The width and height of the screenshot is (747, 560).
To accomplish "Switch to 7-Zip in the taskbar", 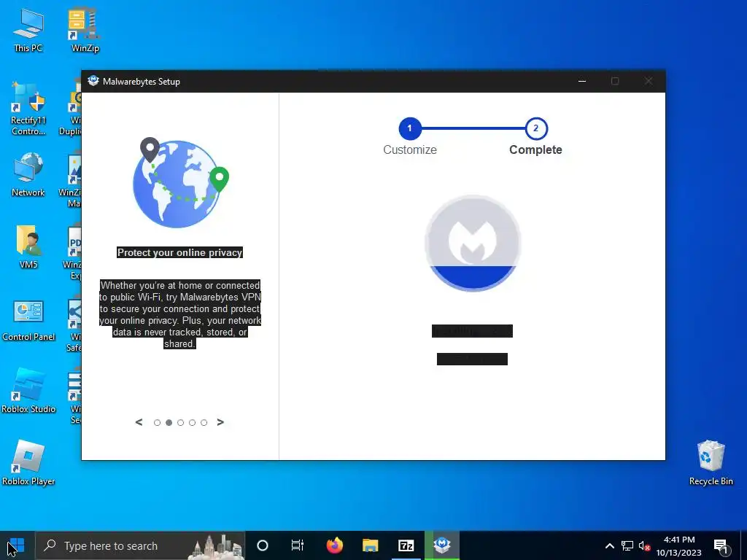I will [406, 545].
